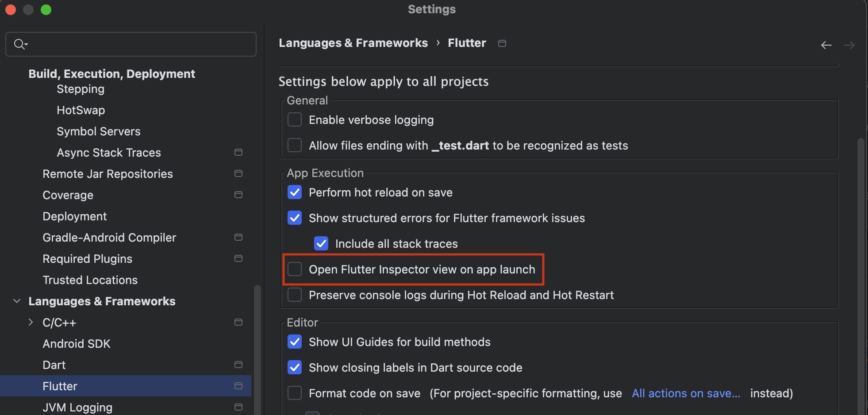Open the All actions on save link

pyautogui.click(x=686, y=393)
